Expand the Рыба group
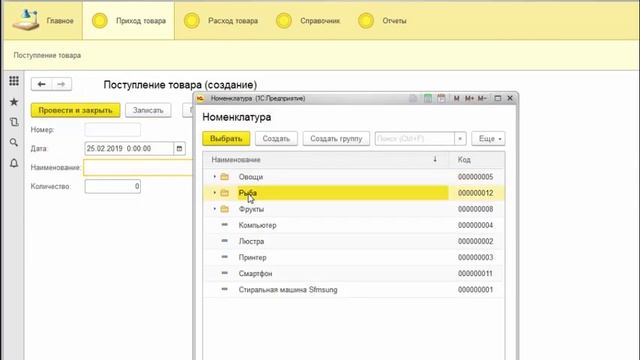The image size is (640, 360). [x=215, y=193]
